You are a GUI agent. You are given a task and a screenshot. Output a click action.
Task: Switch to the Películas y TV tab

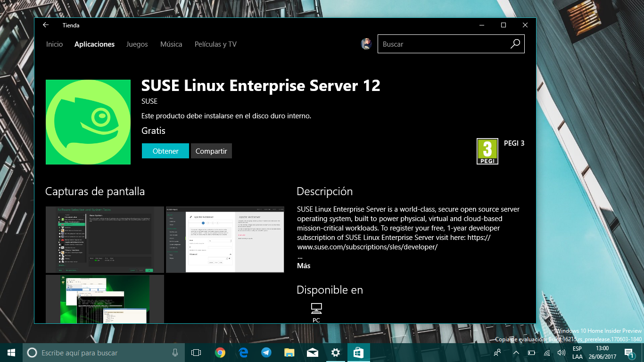[215, 44]
